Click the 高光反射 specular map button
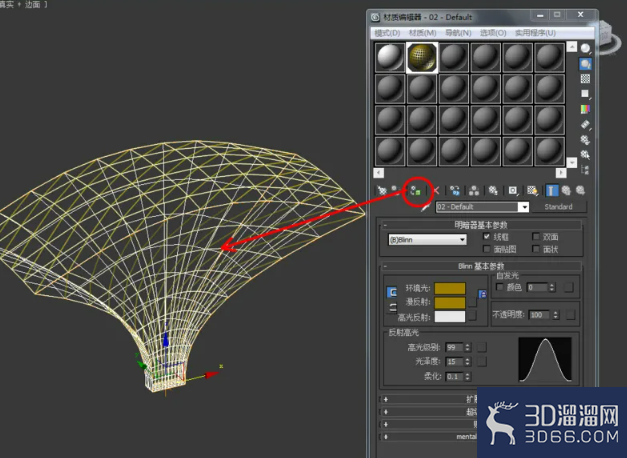Viewport: 627px width, 458px height. coord(472,316)
